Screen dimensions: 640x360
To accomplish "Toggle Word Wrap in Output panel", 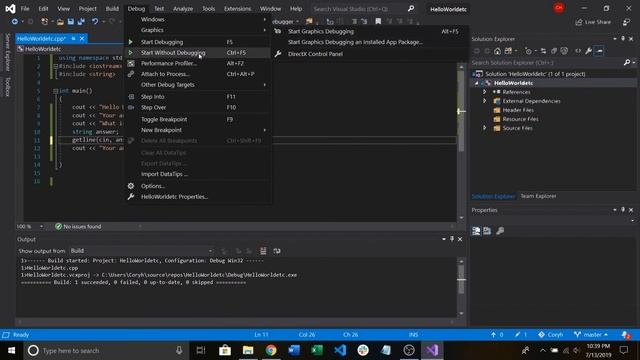I will click(277, 251).
